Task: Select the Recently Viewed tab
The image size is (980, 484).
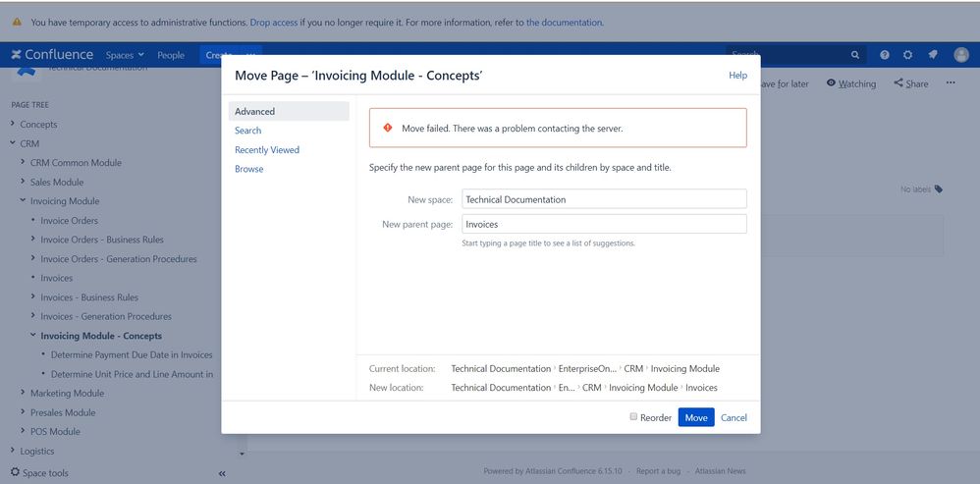Action: [x=267, y=150]
